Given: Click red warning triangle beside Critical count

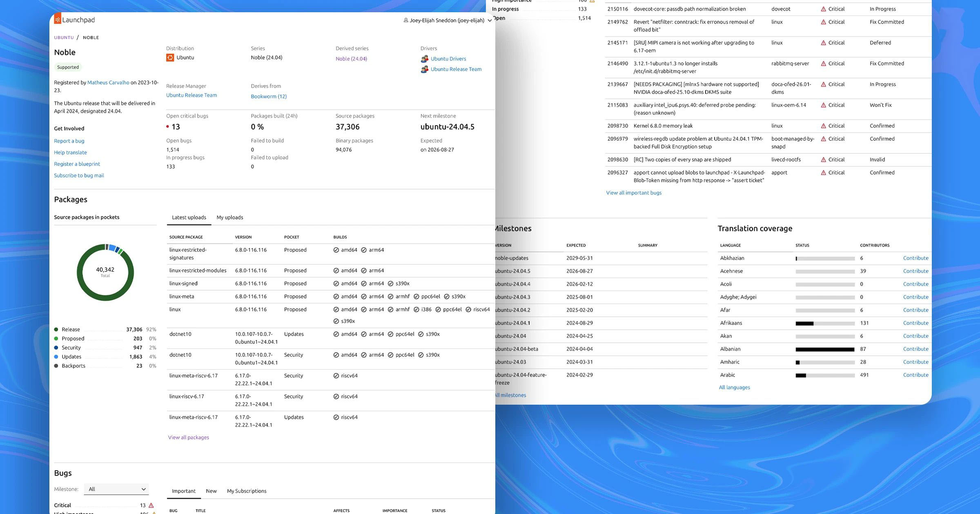Looking at the screenshot, I should pyautogui.click(x=151, y=505).
